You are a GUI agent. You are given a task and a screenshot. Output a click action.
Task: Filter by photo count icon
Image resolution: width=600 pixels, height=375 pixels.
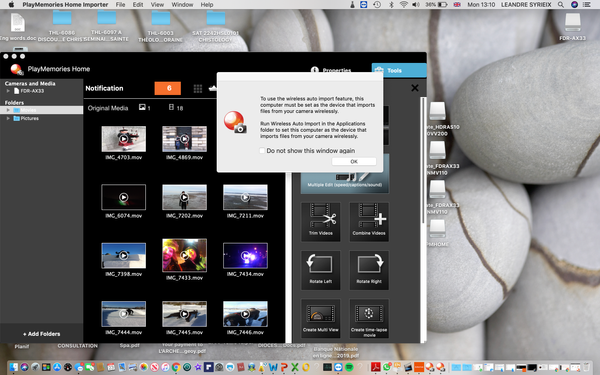[142, 108]
